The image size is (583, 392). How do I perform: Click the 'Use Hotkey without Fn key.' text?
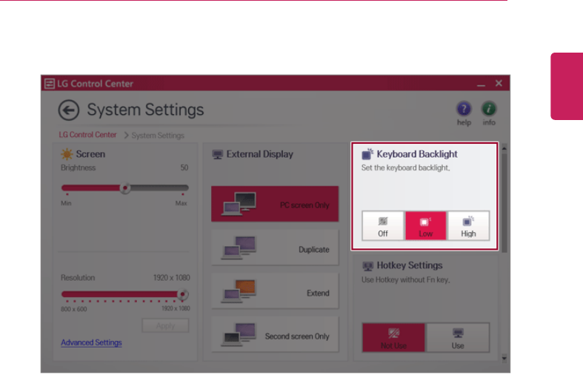click(406, 279)
